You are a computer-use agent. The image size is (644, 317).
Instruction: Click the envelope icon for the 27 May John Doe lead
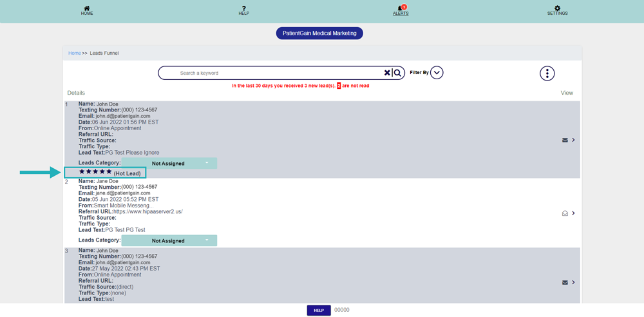tap(565, 282)
